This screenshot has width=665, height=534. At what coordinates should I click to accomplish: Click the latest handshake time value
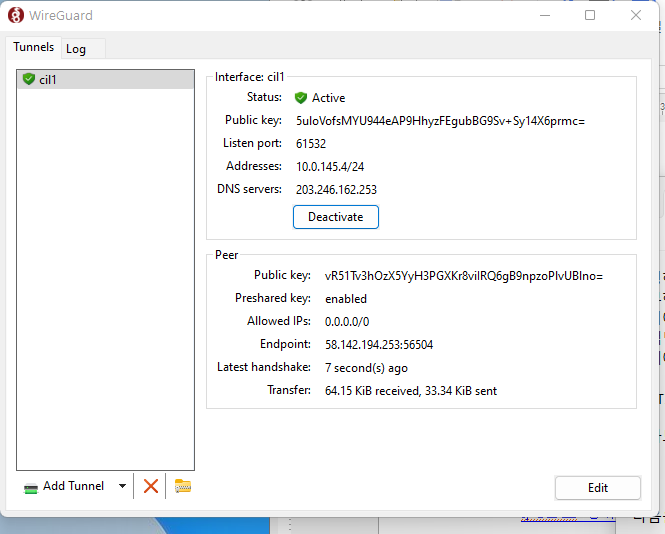point(366,368)
